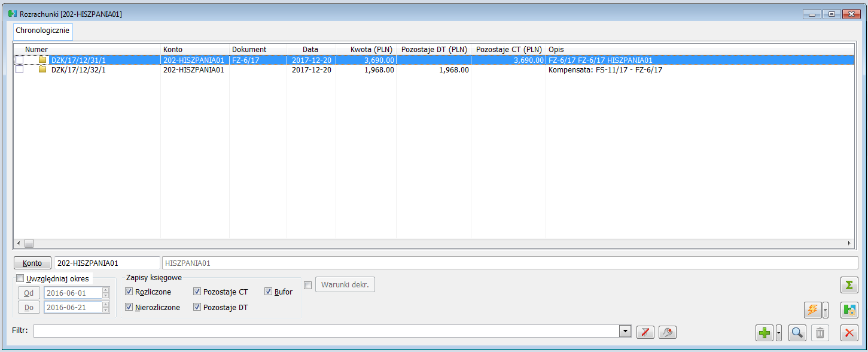Tick the checkbox of row DZK/17/12/31/1
The image size is (868, 352).
[x=20, y=60]
